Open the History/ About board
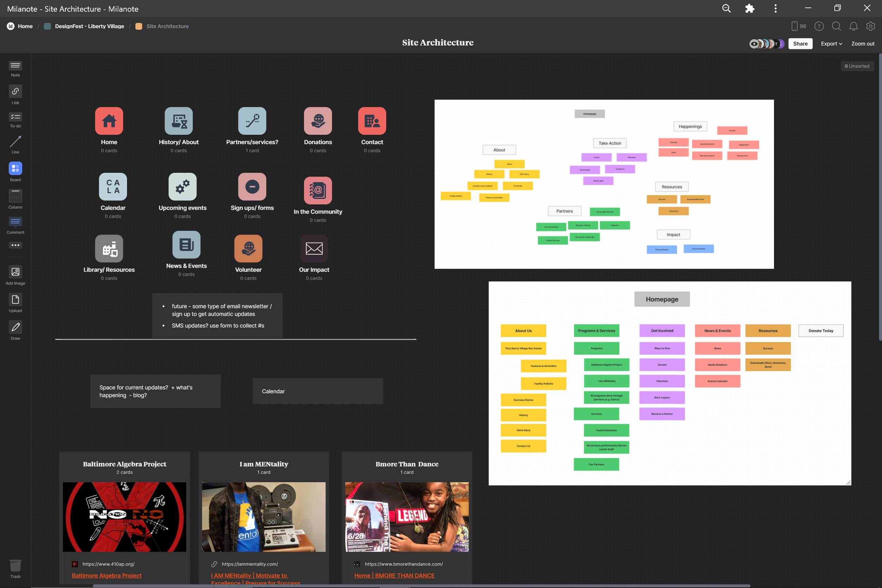The image size is (882, 588). 179,121
